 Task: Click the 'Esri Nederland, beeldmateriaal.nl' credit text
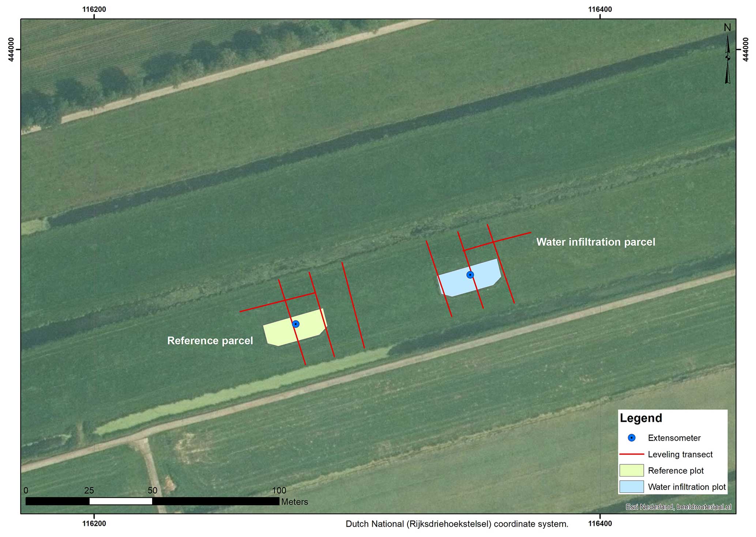pos(678,507)
